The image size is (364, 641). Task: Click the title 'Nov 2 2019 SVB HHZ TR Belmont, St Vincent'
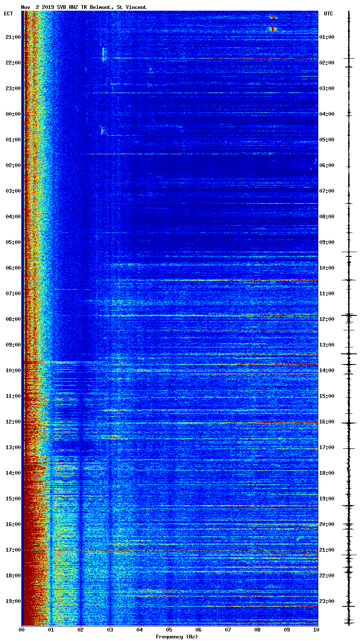pyautogui.click(x=84, y=7)
